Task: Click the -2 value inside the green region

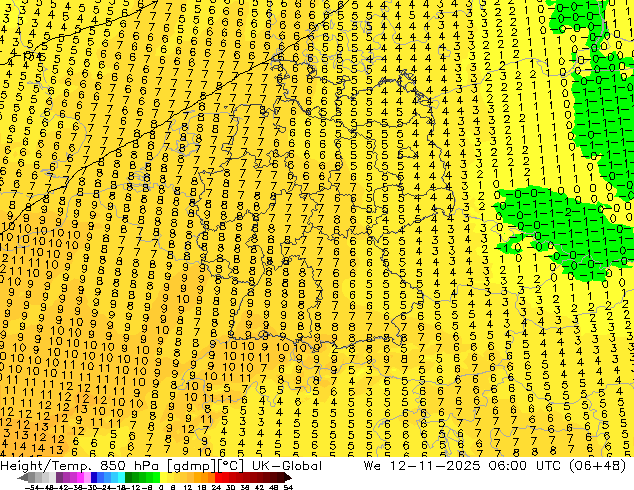Action: (x=566, y=211)
